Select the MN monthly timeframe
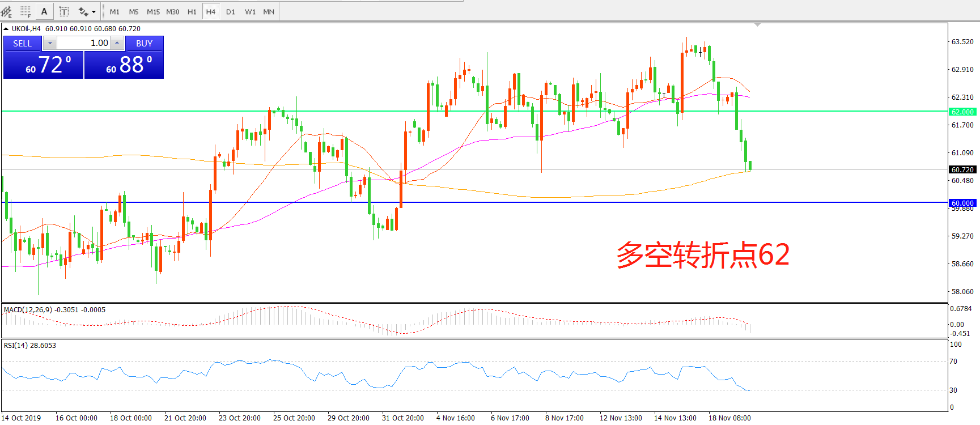Viewport: 980px width, 425px height. point(269,11)
